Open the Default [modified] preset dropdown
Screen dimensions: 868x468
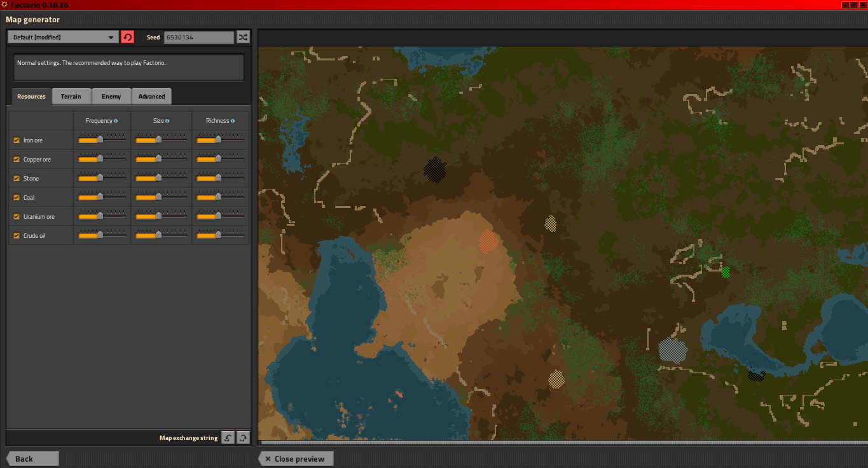[x=63, y=38]
